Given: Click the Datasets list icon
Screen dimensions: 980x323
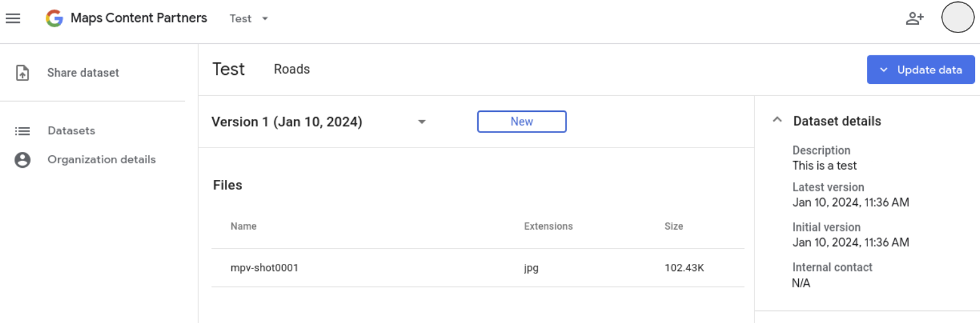Looking at the screenshot, I should [22, 131].
